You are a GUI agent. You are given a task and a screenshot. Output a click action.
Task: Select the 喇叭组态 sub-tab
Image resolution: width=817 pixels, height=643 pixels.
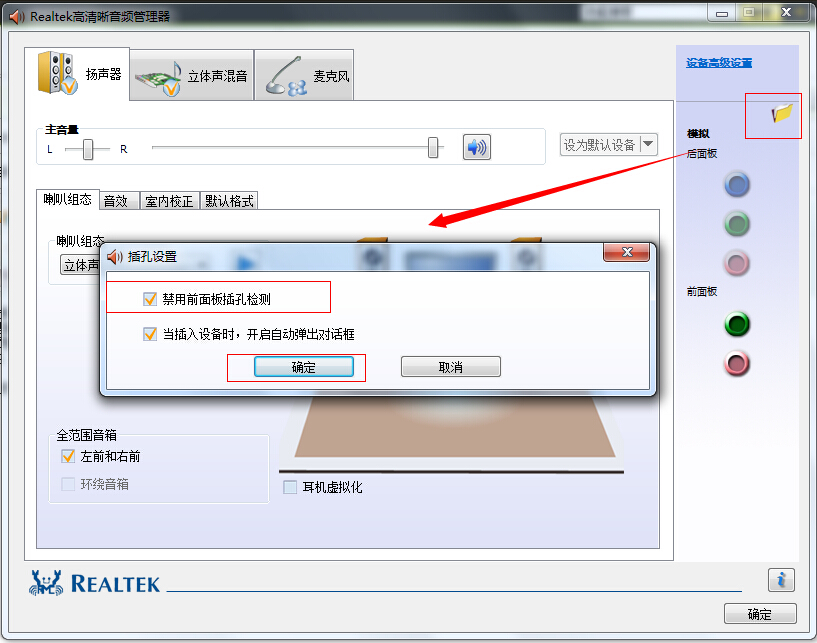point(67,200)
